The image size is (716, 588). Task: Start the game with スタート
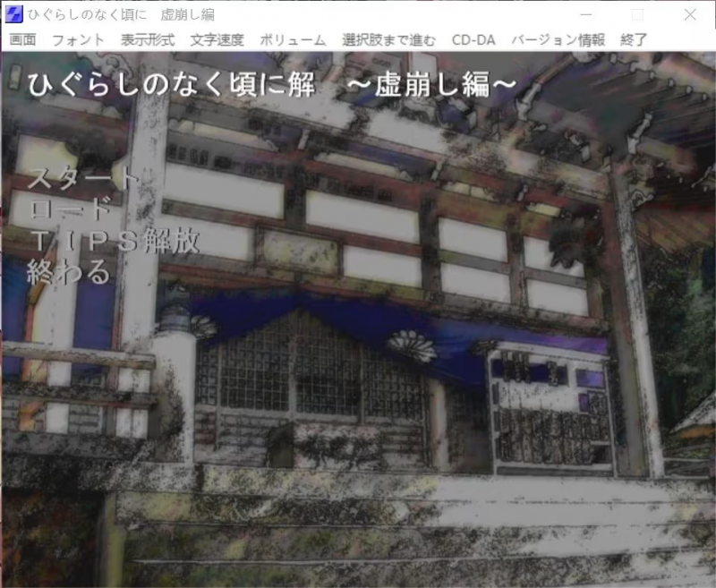pyautogui.click(x=83, y=178)
